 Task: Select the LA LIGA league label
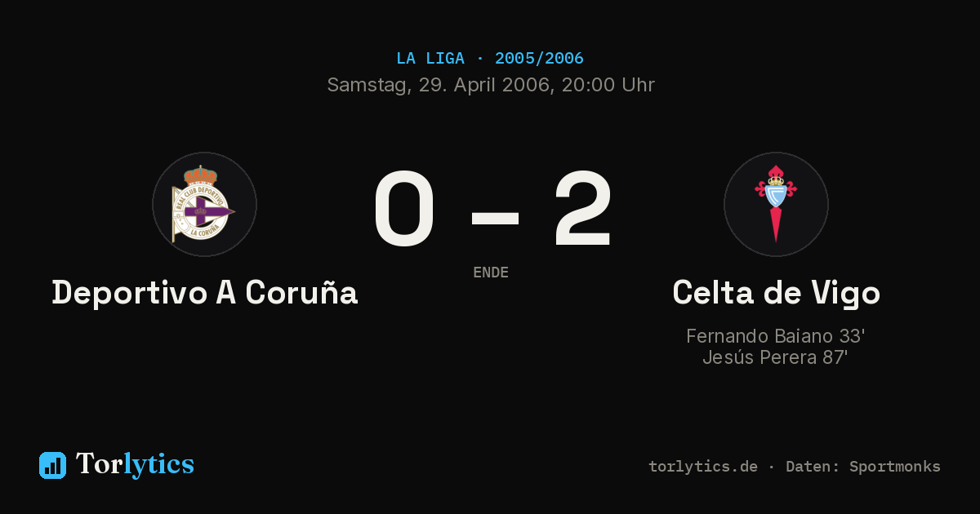pyautogui.click(x=430, y=59)
